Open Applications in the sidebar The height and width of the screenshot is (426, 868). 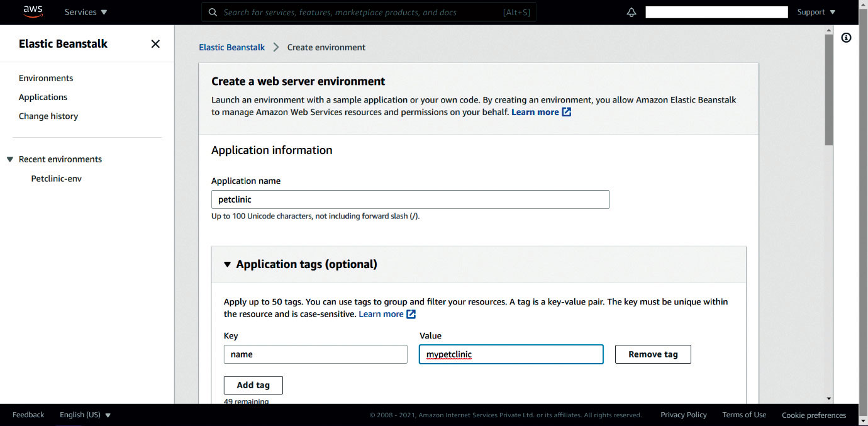tap(43, 97)
